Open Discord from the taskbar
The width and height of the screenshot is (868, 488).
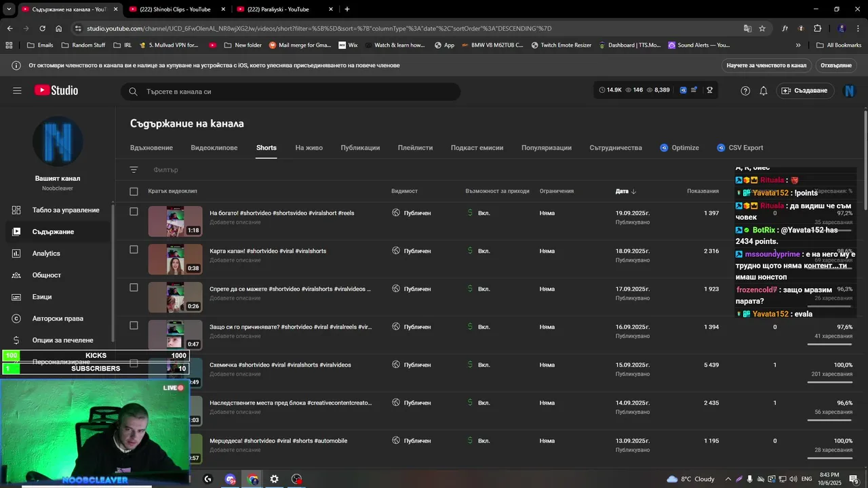click(x=231, y=479)
